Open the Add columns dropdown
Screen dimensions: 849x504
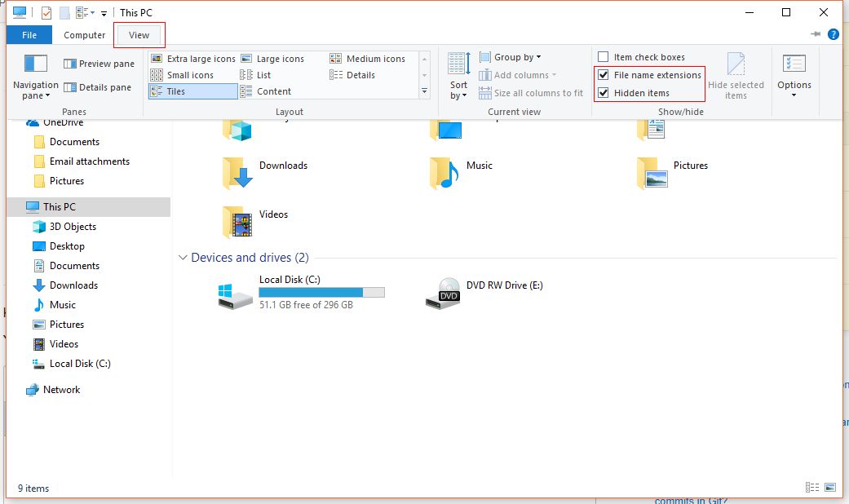tap(518, 75)
